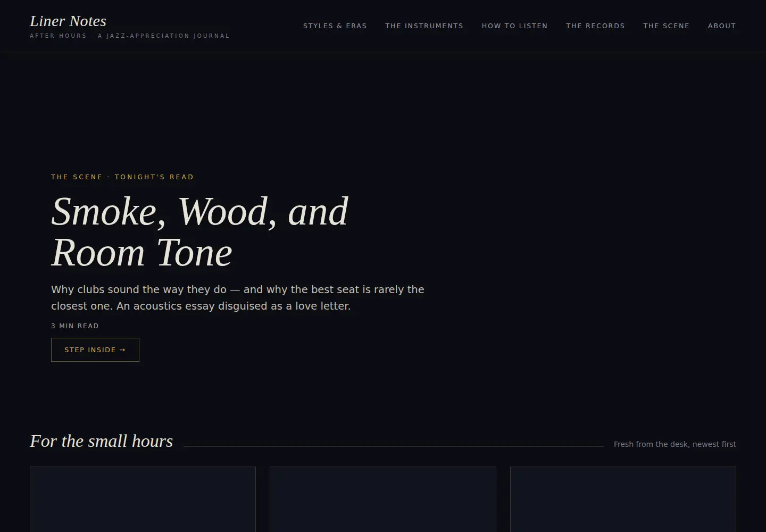Open the About page
This screenshot has height=532, width=766.
[722, 26]
